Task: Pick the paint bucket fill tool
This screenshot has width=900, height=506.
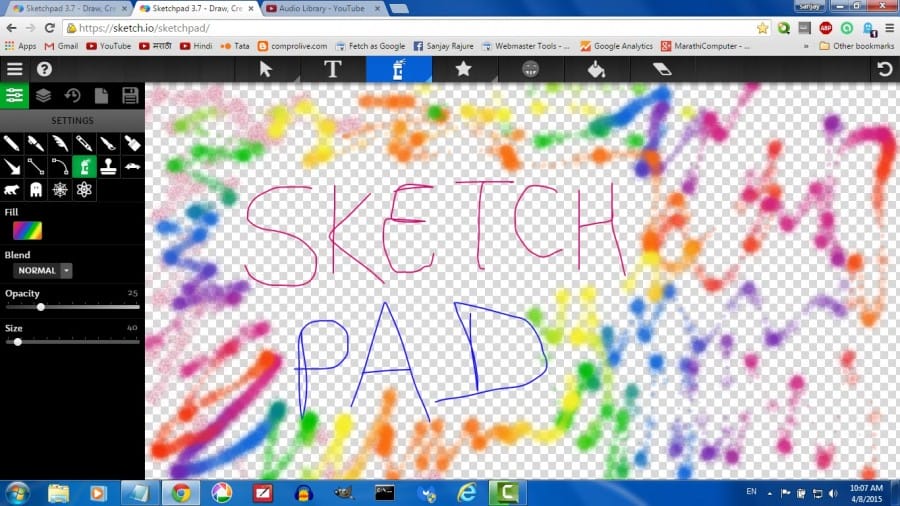Action: coord(596,69)
